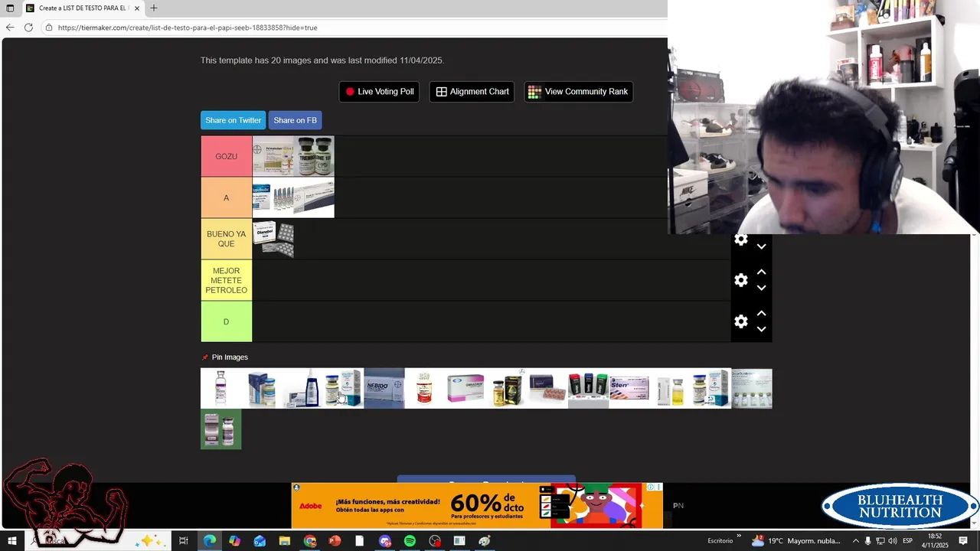Image resolution: width=980 pixels, height=551 pixels.
Task: Move tier D row down
Action: 761,329
